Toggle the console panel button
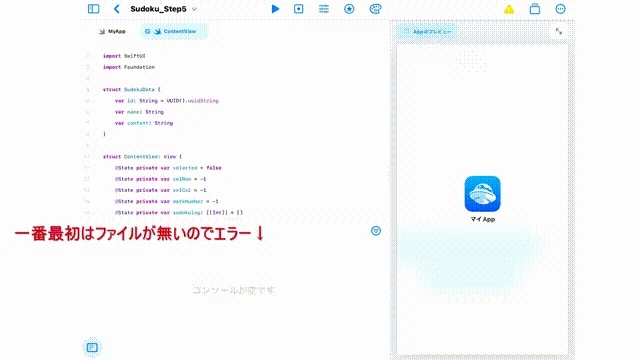640x360 pixels. (x=92, y=347)
